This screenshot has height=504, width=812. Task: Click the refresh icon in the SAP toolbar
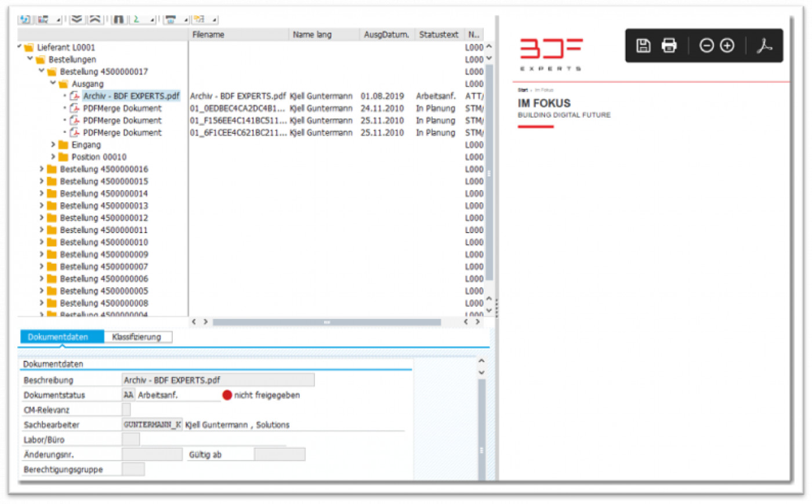click(24, 19)
